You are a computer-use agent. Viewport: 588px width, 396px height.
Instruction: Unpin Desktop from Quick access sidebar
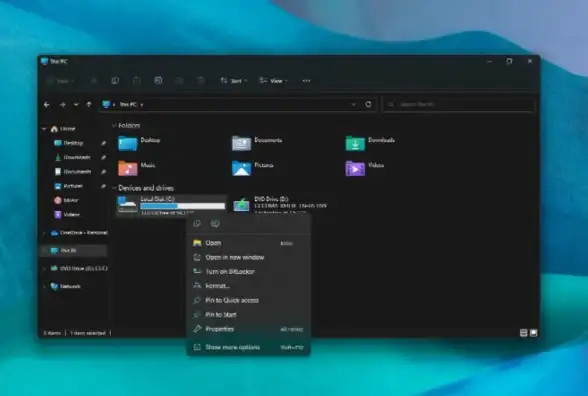103,143
